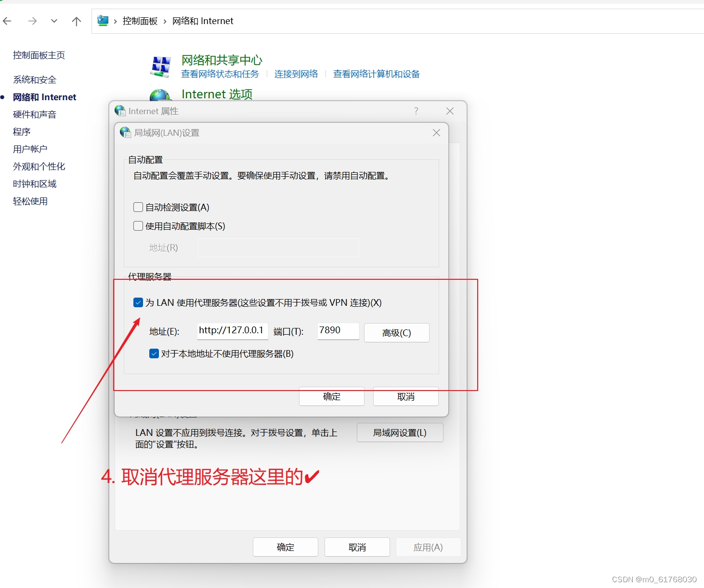Click the Internet 属性 title bar globe icon
The height and width of the screenshot is (588, 704).
pyautogui.click(x=120, y=111)
